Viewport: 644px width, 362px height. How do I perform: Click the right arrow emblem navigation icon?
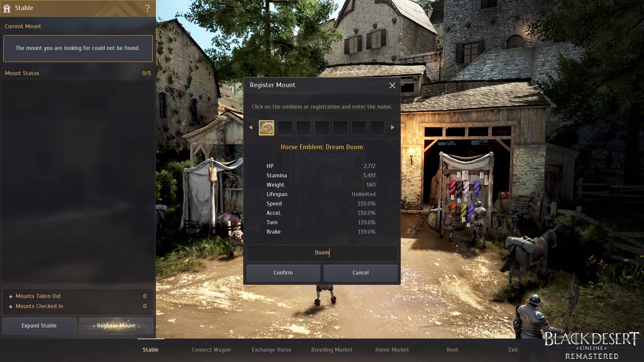click(392, 127)
